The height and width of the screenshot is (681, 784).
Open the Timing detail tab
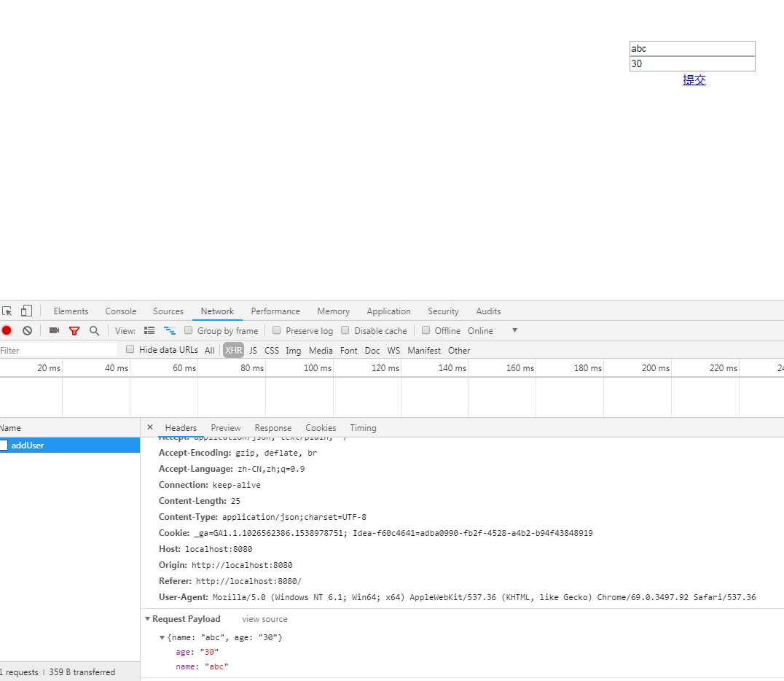tap(363, 428)
